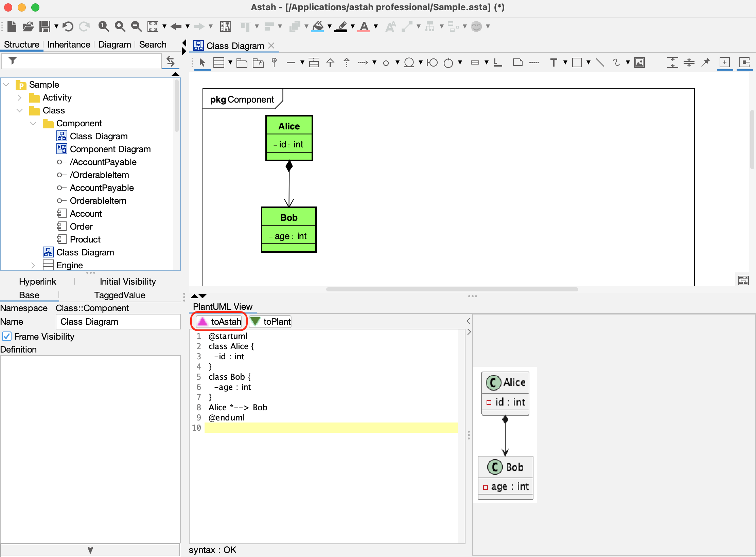Image resolution: width=756 pixels, height=557 pixels.
Task: Click the New File icon
Action: (12, 26)
